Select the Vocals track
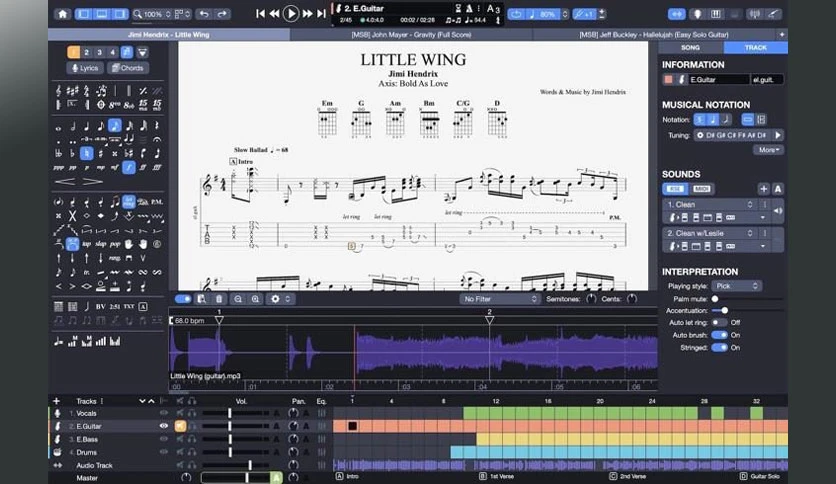This screenshot has width=836, height=484. 86,413
